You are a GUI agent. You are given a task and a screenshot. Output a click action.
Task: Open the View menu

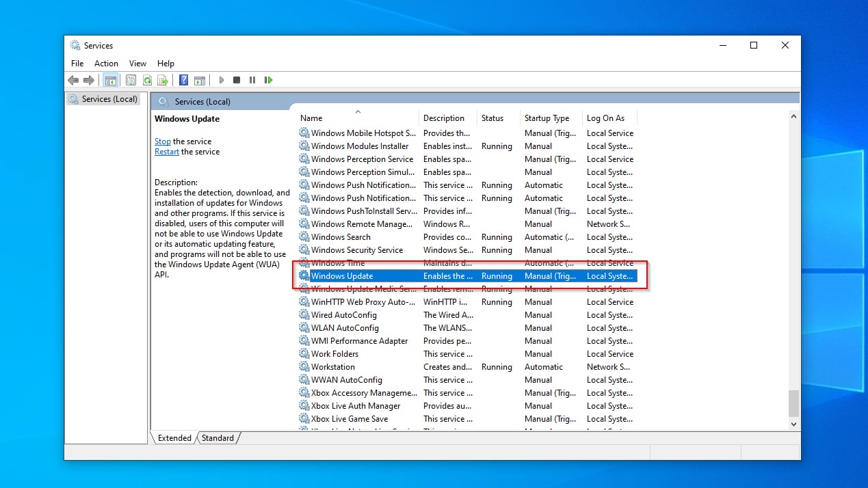pyautogui.click(x=137, y=64)
